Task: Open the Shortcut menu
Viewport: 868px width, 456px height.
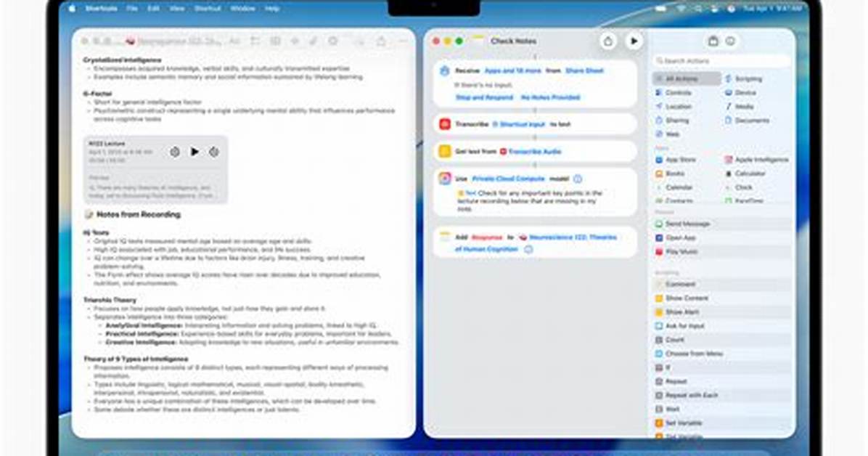Action: pyautogui.click(x=208, y=9)
